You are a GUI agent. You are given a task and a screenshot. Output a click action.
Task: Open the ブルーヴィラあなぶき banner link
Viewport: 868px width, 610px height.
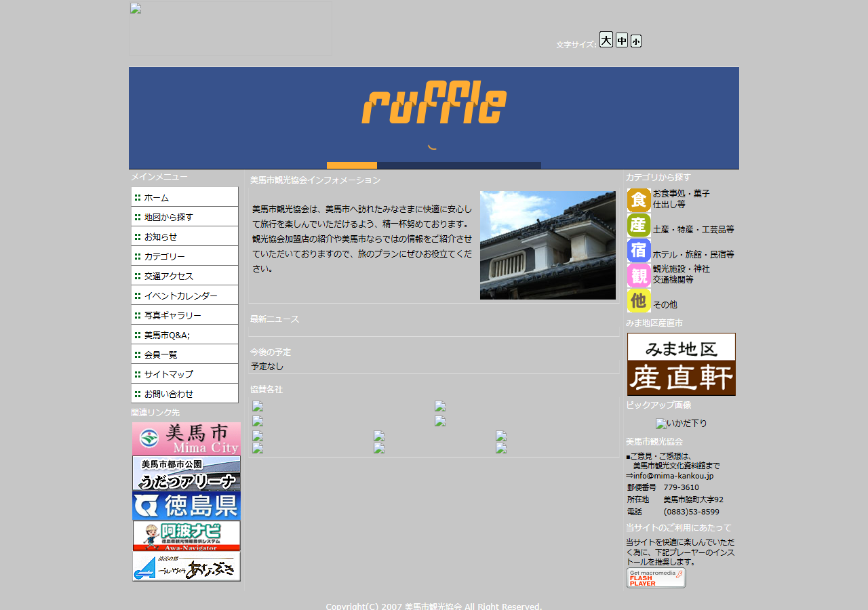pos(186,567)
